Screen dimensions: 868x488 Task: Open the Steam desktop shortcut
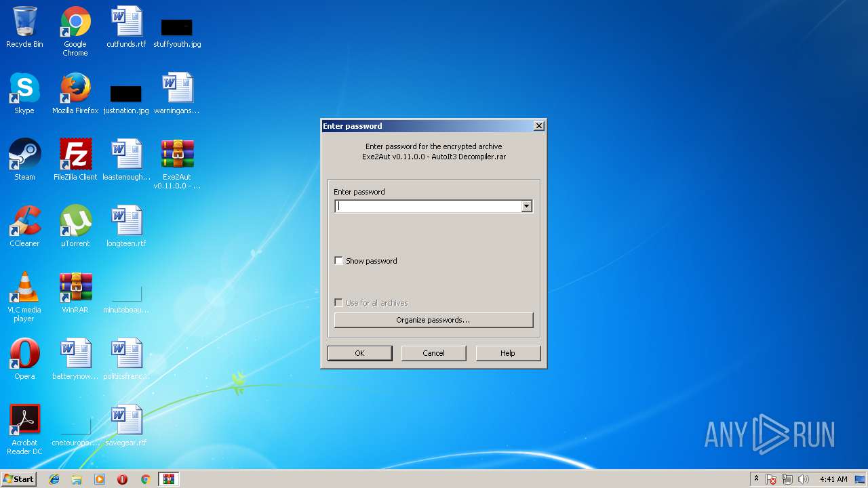click(24, 160)
